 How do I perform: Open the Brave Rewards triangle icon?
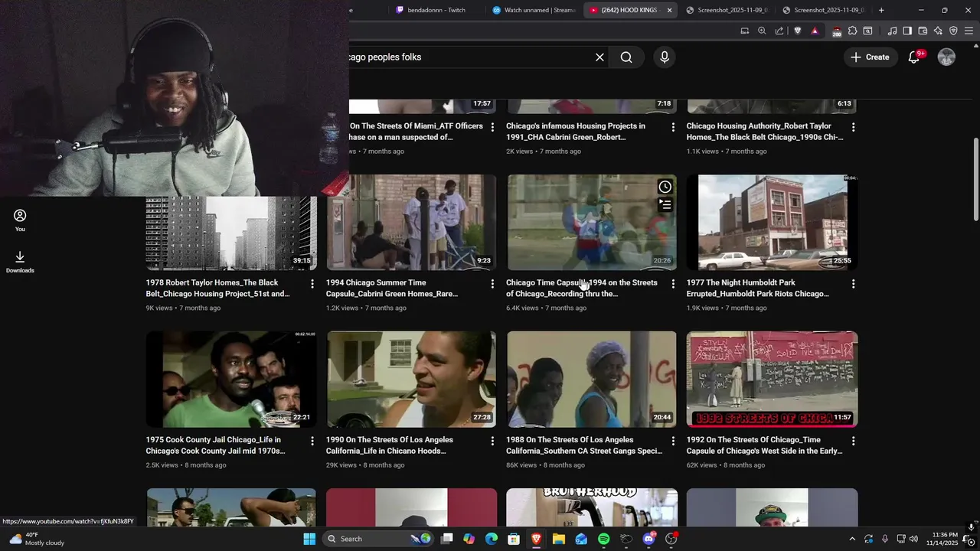click(x=815, y=31)
